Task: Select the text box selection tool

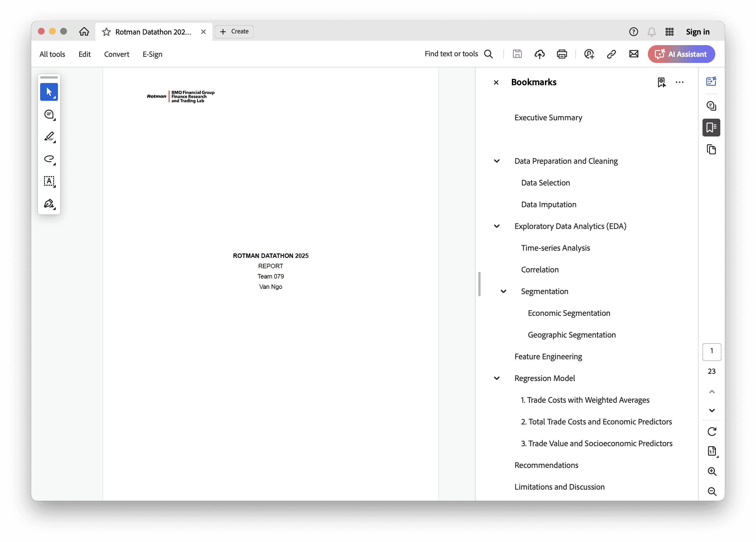Action: (x=49, y=181)
